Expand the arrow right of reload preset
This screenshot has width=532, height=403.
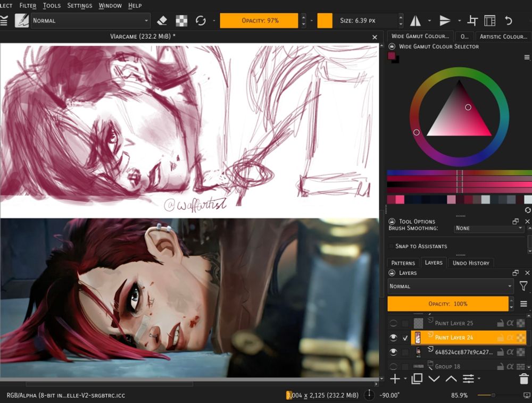(214, 21)
